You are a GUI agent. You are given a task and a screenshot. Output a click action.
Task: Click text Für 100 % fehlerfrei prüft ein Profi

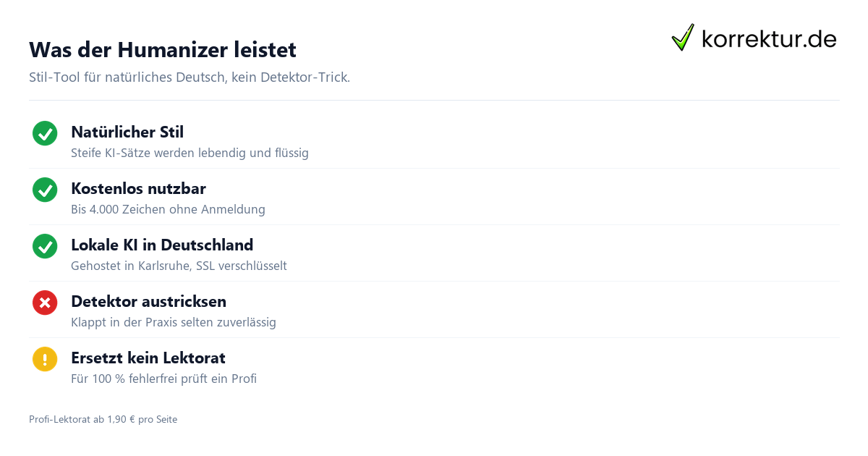[x=163, y=379]
